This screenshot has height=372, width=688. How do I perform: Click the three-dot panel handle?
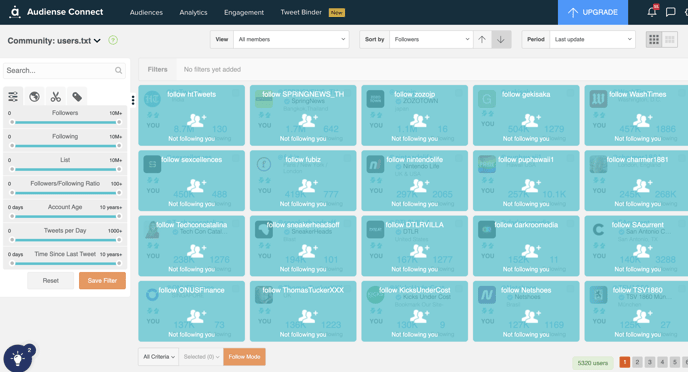[x=133, y=100]
